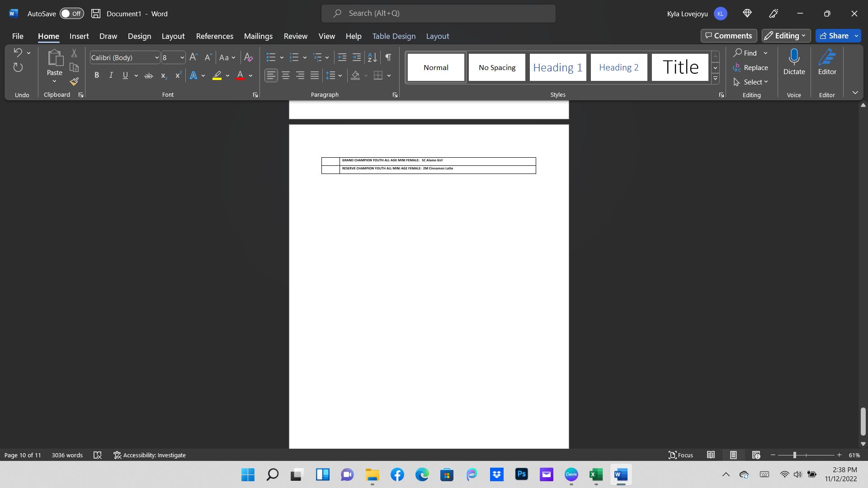
Task: Click the Justify alignment icon
Action: [315, 75]
